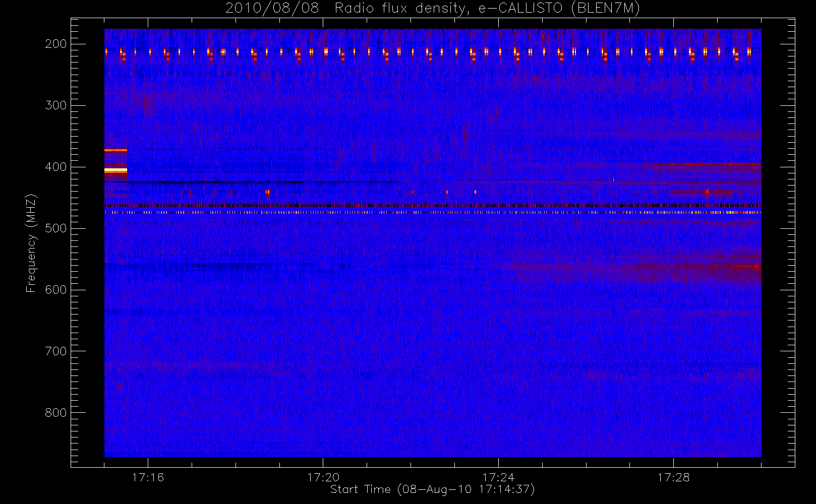Pick the 500 frequency tick label
Image resolution: width=816 pixels, height=504 pixels.
click(56, 228)
